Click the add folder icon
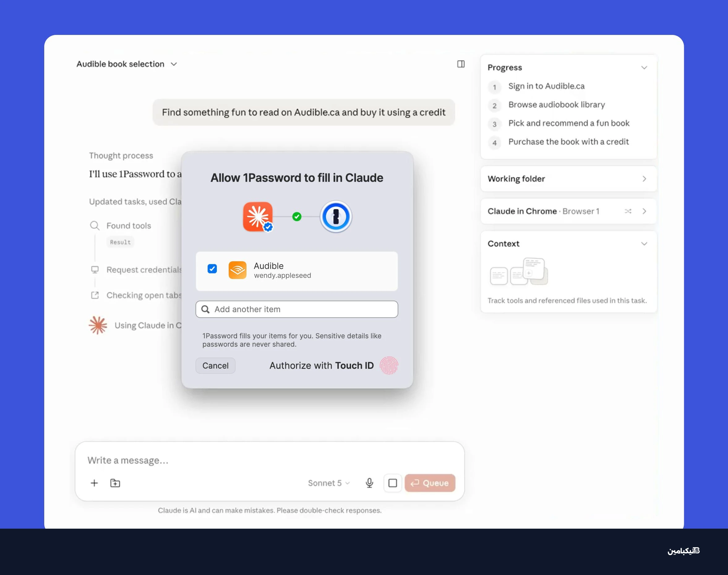This screenshot has width=728, height=575. 115,483
